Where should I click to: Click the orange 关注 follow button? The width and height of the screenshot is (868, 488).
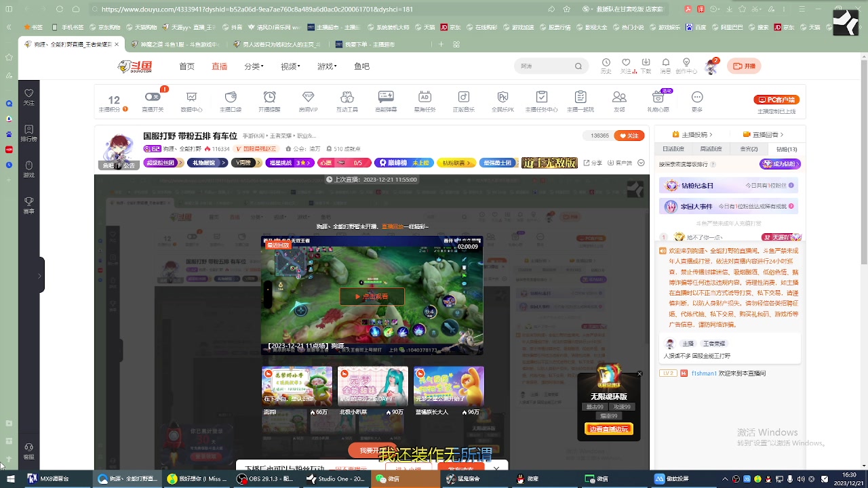click(x=629, y=136)
